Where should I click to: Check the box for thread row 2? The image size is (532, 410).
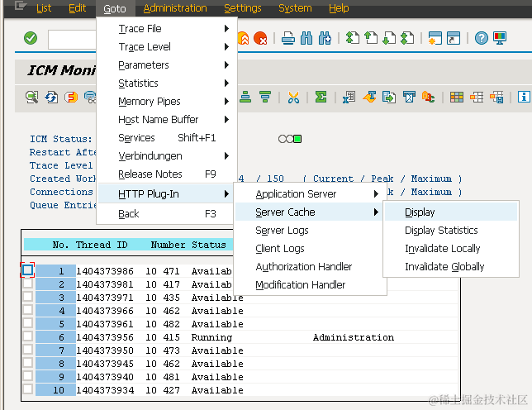(x=27, y=284)
